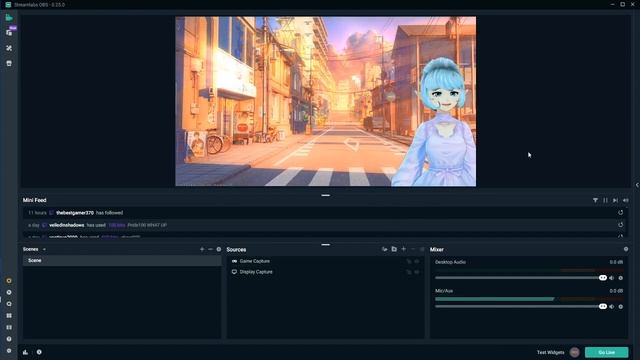Add a folder in the Sources panel

(x=394, y=249)
